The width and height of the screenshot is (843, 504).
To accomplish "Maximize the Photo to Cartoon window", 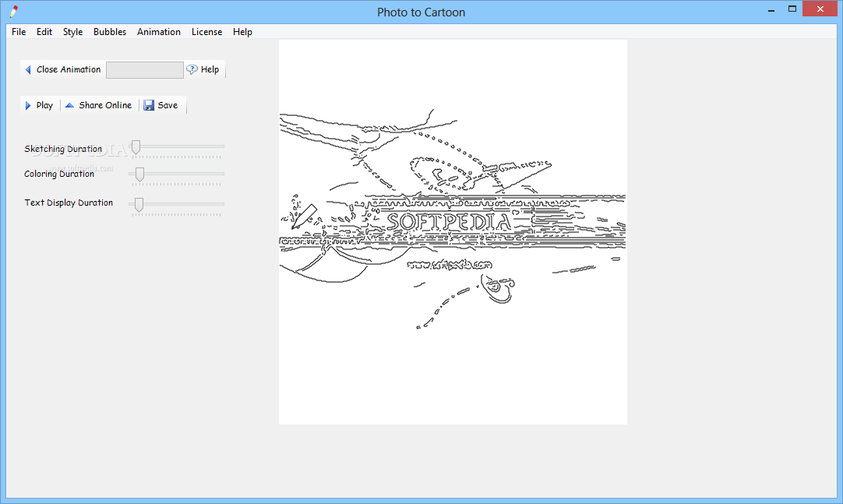I will tap(792, 9).
